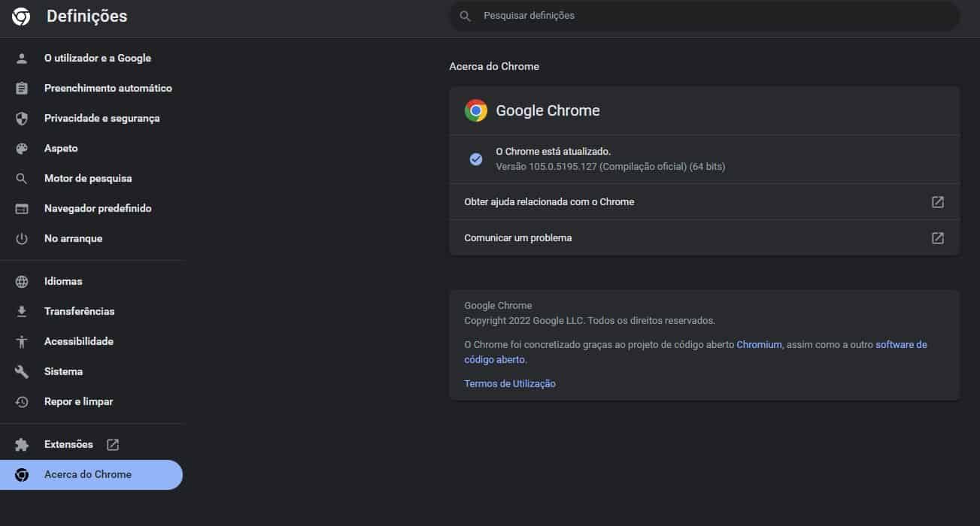980x526 pixels.
Task: Click the restore clock icon for Repor e limpar
Action: pyautogui.click(x=22, y=401)
